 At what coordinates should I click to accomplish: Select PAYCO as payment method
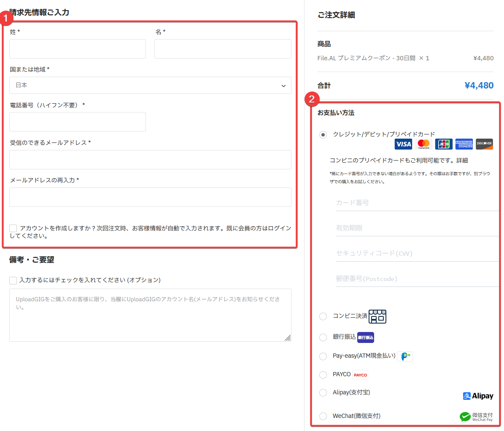(x=323, y=375)
